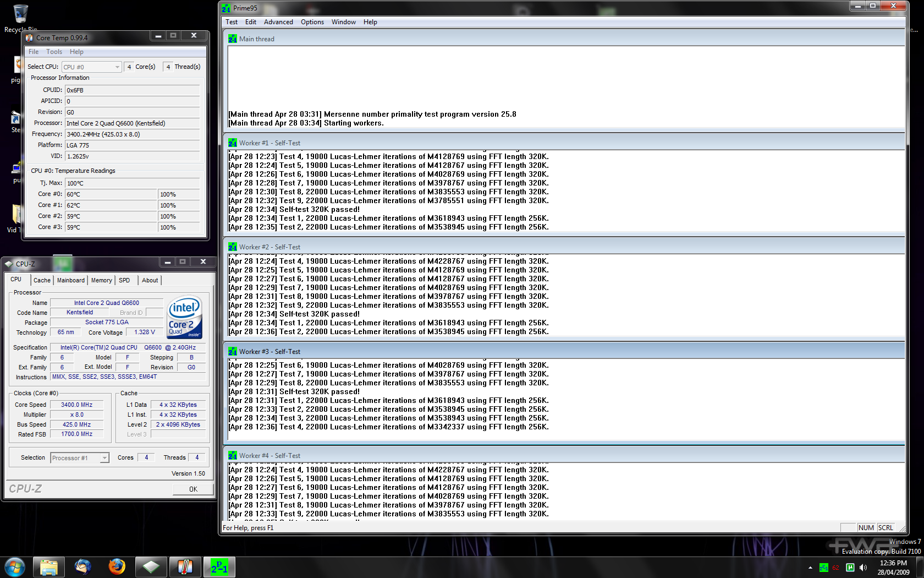Click OK button in CPU-Z
The image size is (924, 578).
[x=193, y=489]
